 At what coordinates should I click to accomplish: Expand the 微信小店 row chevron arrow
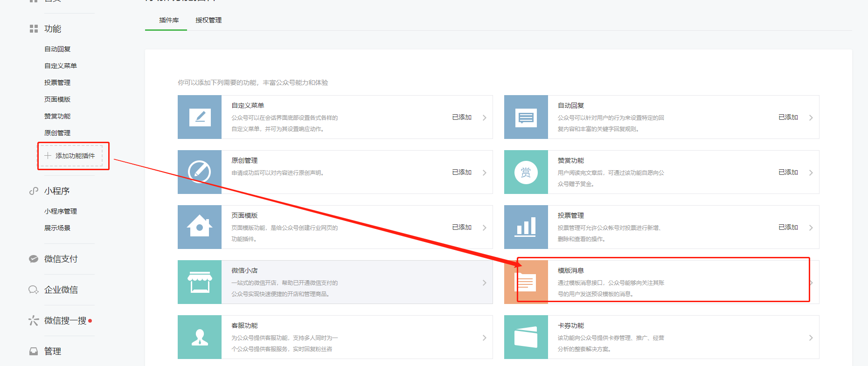click(x=484, y=283)
